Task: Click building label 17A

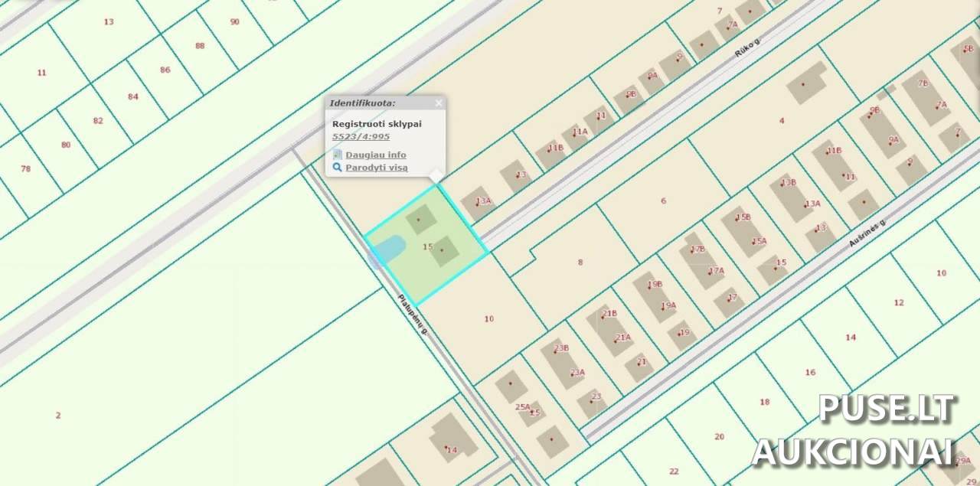Action: (716, 270)
